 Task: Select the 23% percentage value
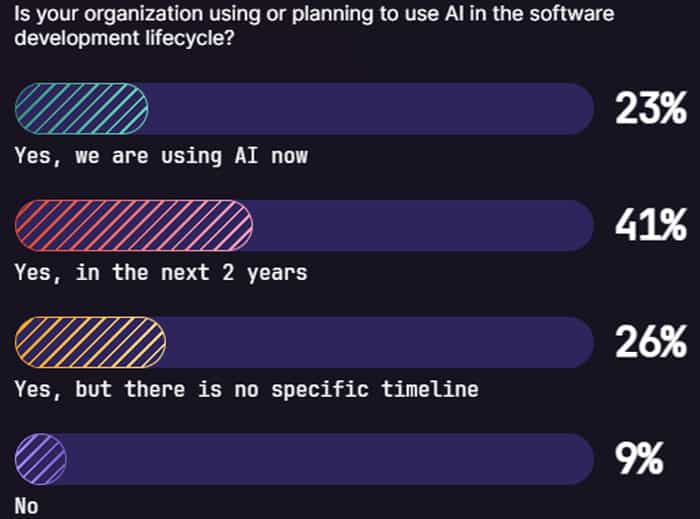coord(650,108)
